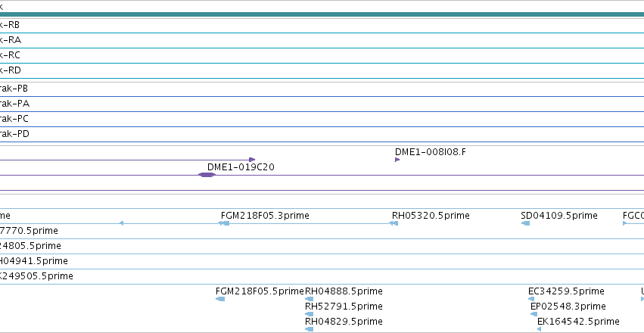Click the long purple arrowhead above DME1-019C20
Screen dimensions: 644x333
pyautogui.click(x=252, y=160)
